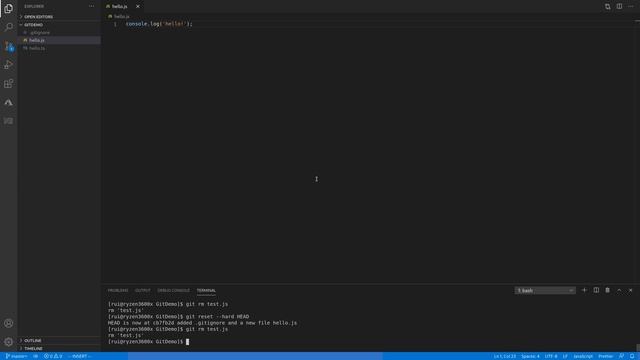Open the Source Control view
The width and height of the screenshot is (640, 360).
[x=8, y=46]
